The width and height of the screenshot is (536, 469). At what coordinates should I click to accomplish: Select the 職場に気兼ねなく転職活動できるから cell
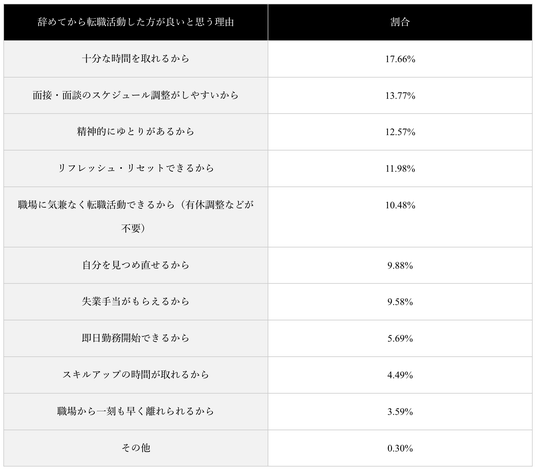[x=136, y=217]
